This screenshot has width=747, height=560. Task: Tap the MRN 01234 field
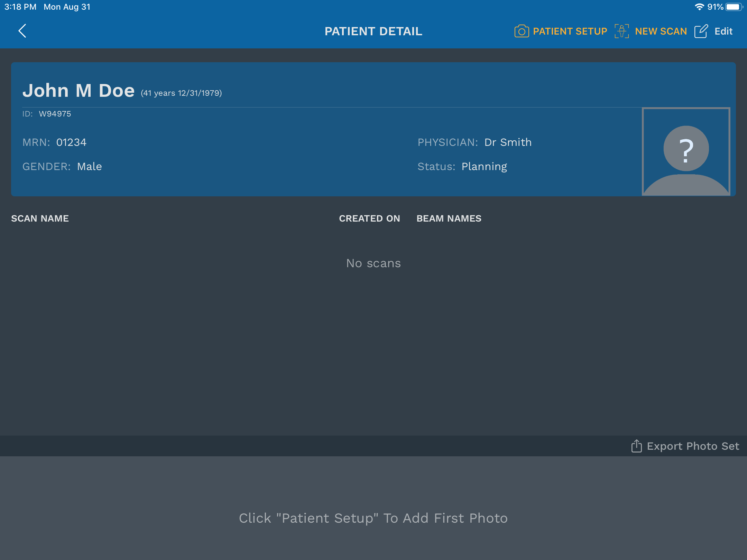[x=55, y=142]
